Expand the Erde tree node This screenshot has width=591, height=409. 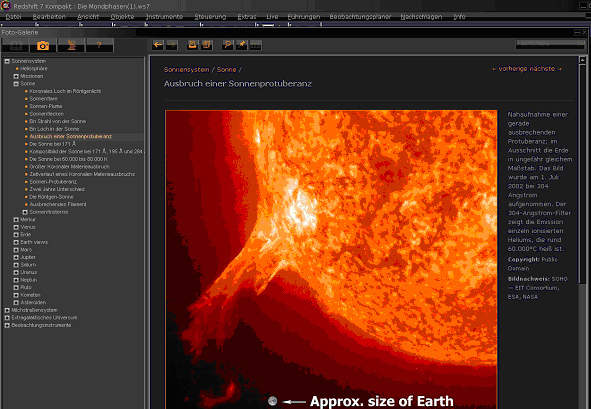pyautogui.click(x=16, y=235)
